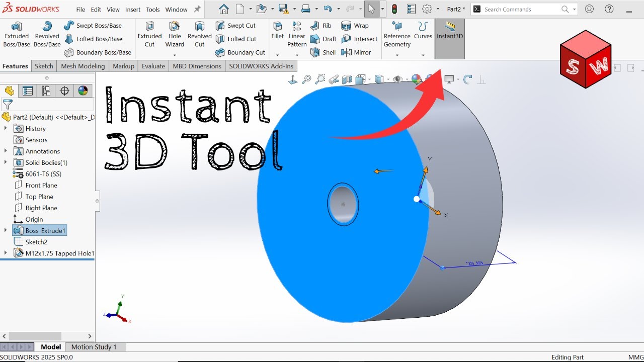Image resolution: width=644 pixels, height=362 pixels.
Task: Open the user login icon
Action: click(589, 9)
